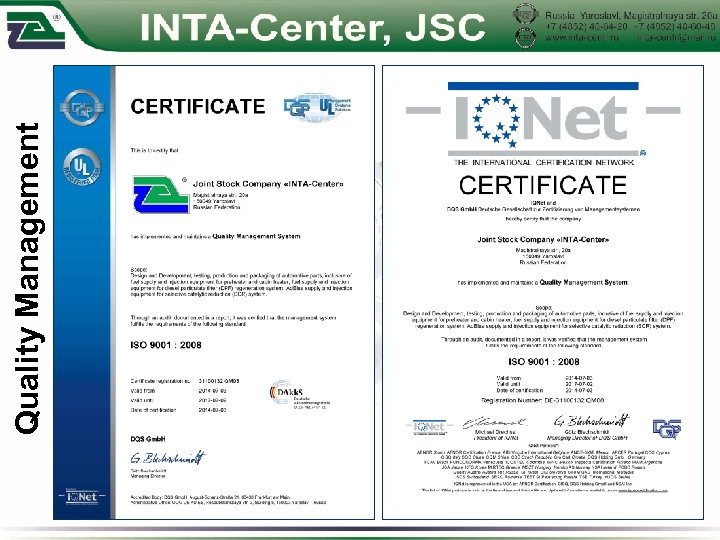Image resolution: width=720 pixels, height=540 pixels.
Task: Click the Yaroslavl Magistralnaya address line in the header
Action: [x=630, y=15]
